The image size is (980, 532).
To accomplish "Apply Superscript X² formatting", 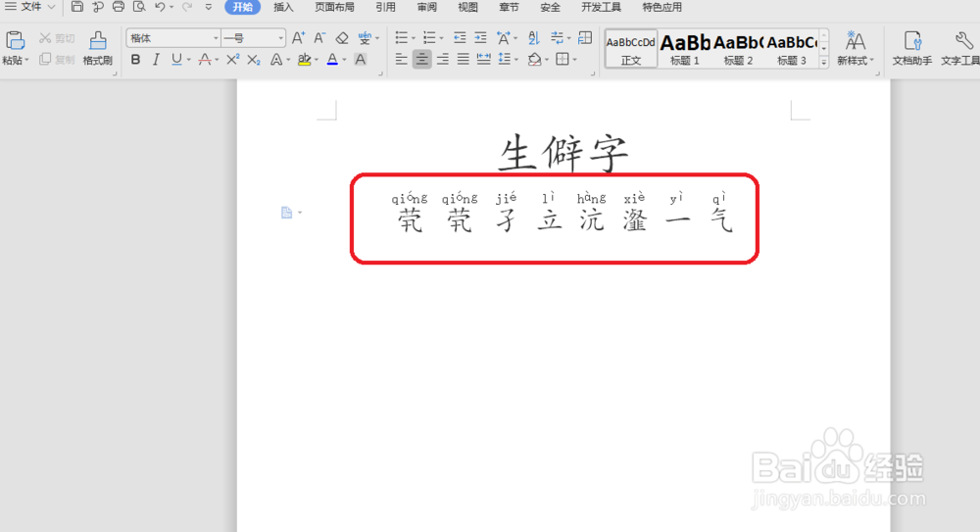I will (x=232, y=60).
